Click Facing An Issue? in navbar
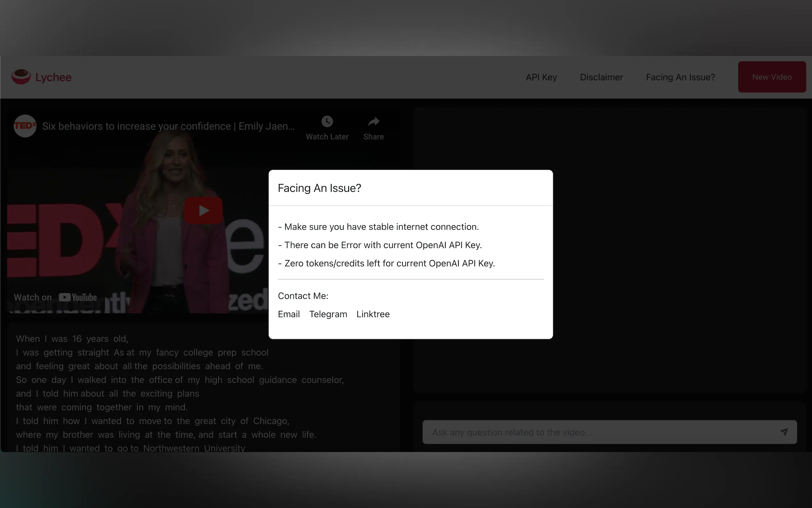Screen dimensions: 812x508 [680, 77]
